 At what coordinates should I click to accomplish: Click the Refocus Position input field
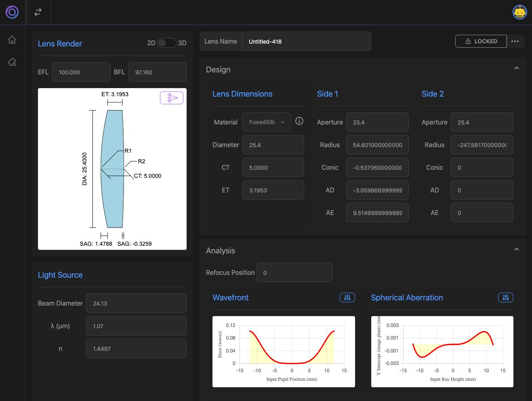pos(294,273)
